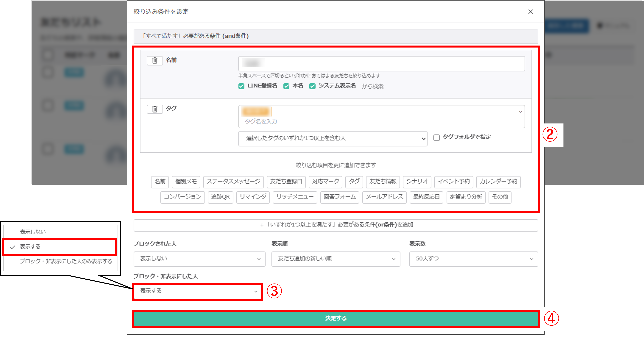Toggle the LINE登録名 checkbox

coord(241,86)
